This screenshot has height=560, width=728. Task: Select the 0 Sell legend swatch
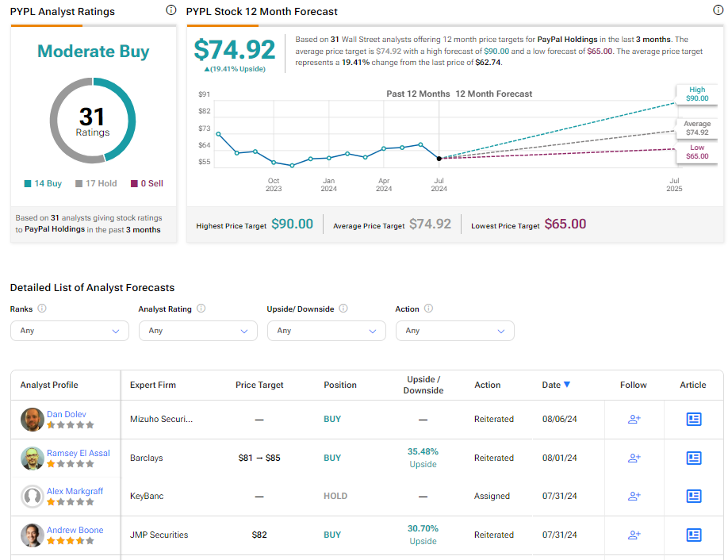134,183
